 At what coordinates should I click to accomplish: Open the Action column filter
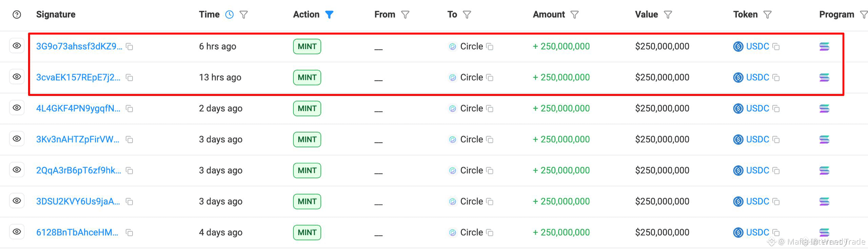pos(329,15)
